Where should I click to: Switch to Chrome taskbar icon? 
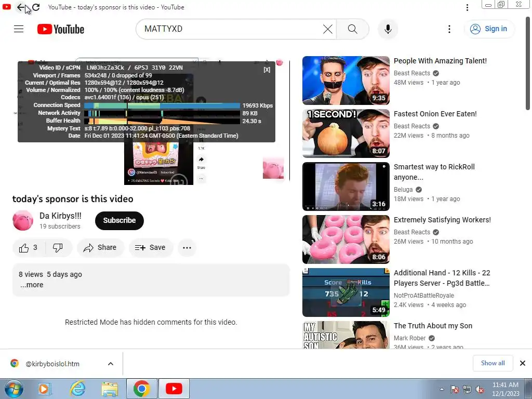(141, 389)
